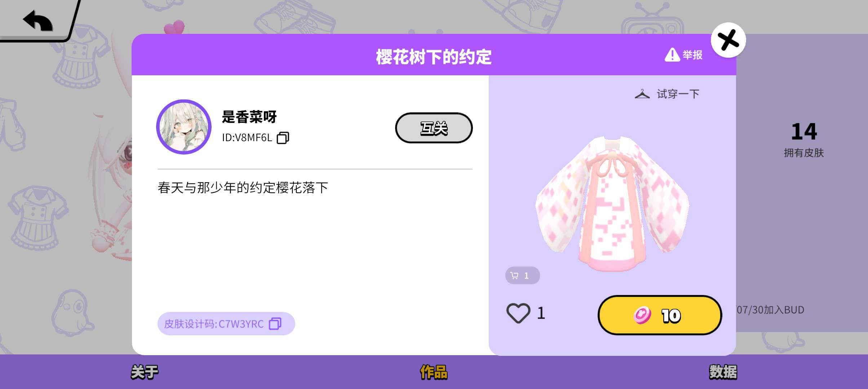Switch to the 数据 tab
The width and height of the screenshot is (868, 389).
(723, 372)
